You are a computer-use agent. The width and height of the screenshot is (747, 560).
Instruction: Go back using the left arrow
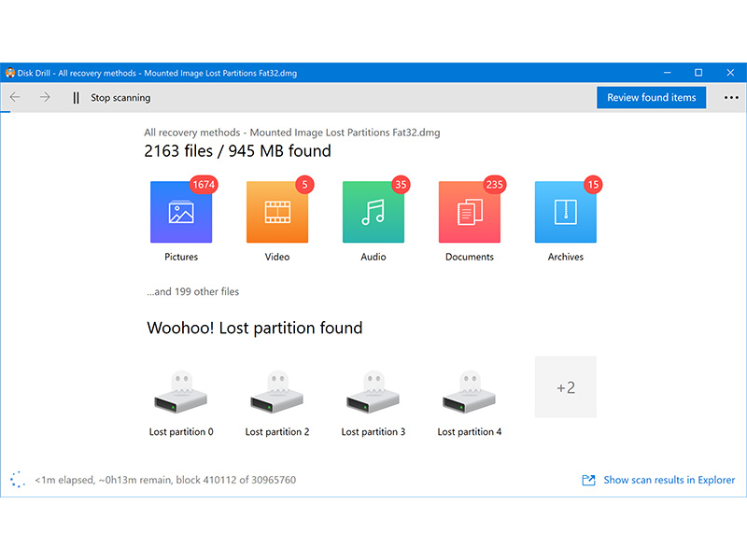coord(15,98)
